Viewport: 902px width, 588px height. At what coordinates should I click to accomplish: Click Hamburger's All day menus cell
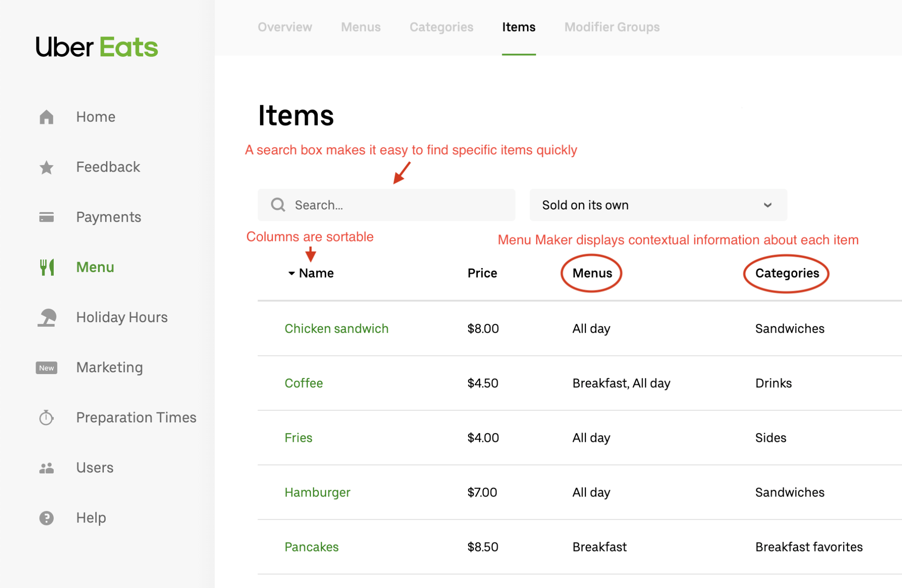591,492
